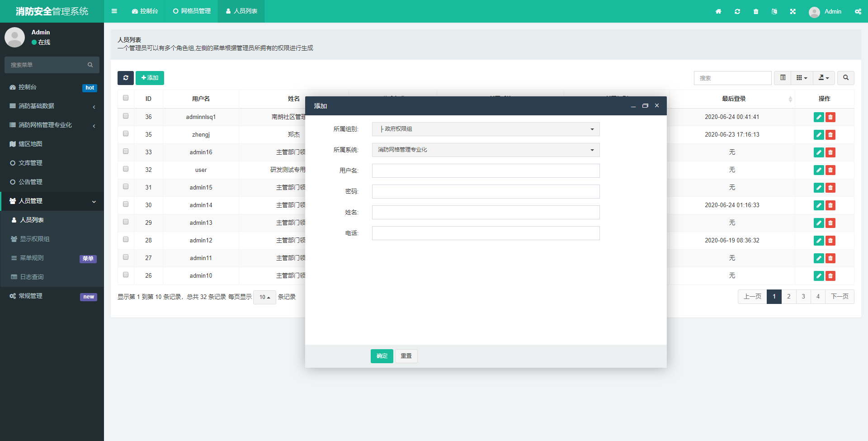Image resolution: width=868 pixels, height=441 pixels.
Task: Check the row 36 checkbox
Action: [x=126, y=116]
